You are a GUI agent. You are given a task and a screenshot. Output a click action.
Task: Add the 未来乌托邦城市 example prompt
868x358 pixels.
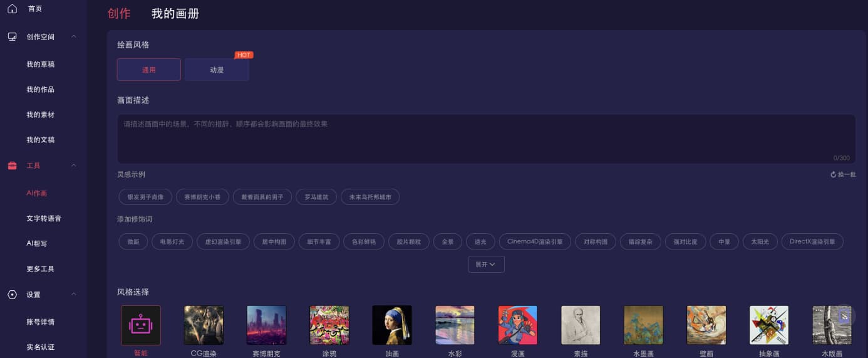click(x=370, y=197)
